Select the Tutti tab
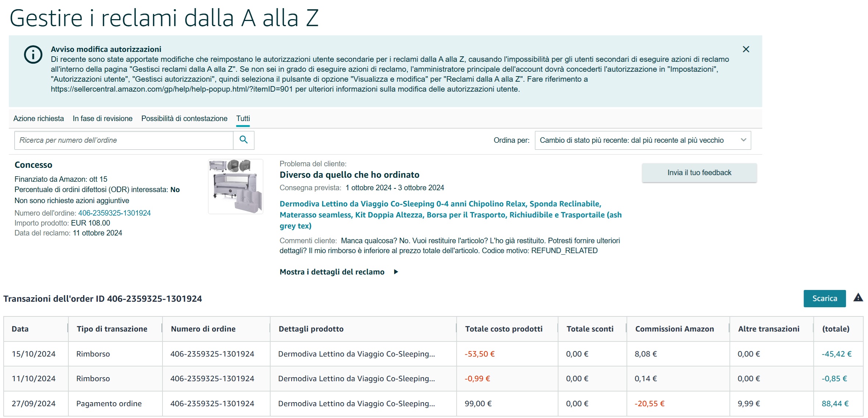868x418 pixels. point(243,118)
